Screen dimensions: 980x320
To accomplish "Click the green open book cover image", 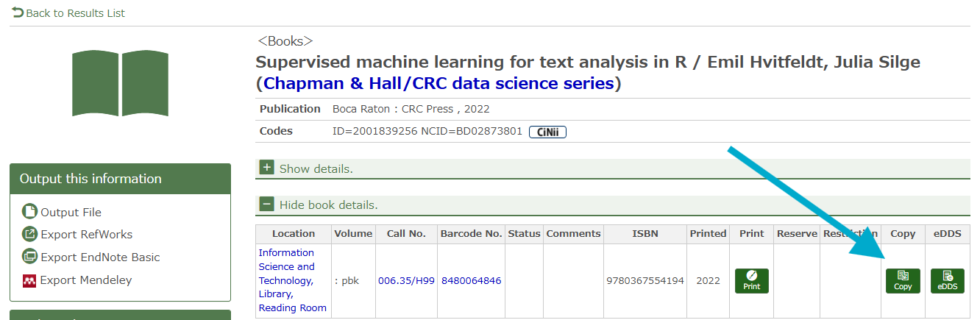I will [x=120, y=83].
